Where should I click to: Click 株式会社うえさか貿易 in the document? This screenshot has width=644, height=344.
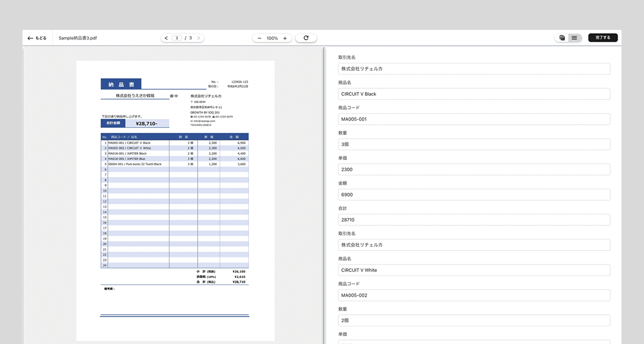[x=135, y=96]
